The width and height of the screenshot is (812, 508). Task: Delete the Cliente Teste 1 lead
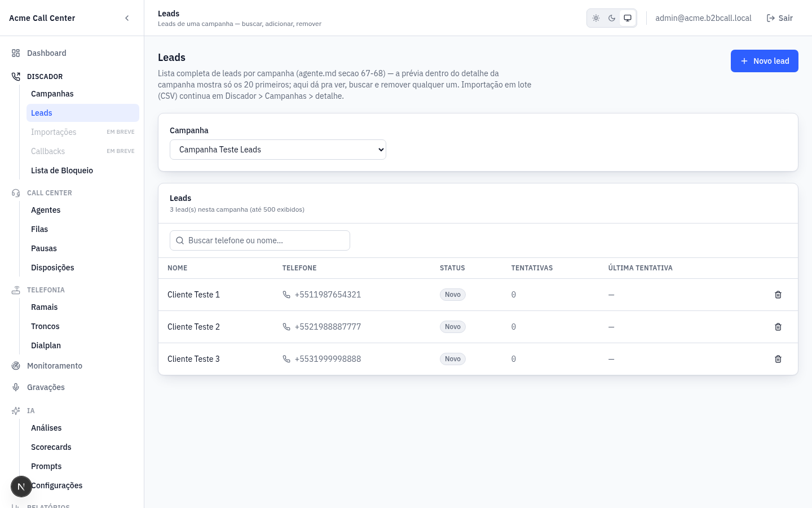pyautogui.click(x=778, y=295)
